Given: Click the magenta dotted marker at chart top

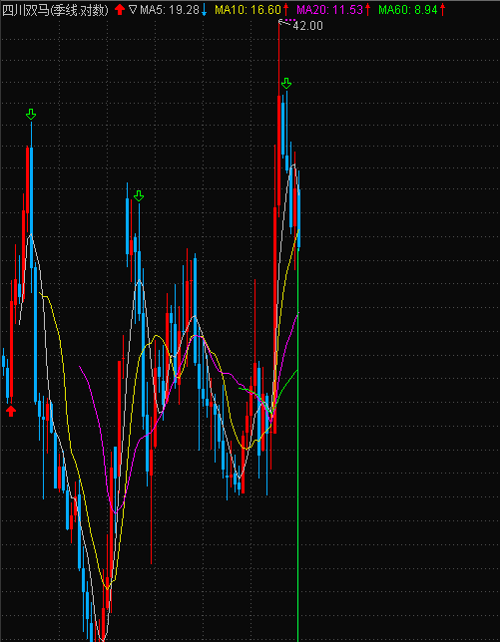Looking at the screenshot, I should pos(291,20).
